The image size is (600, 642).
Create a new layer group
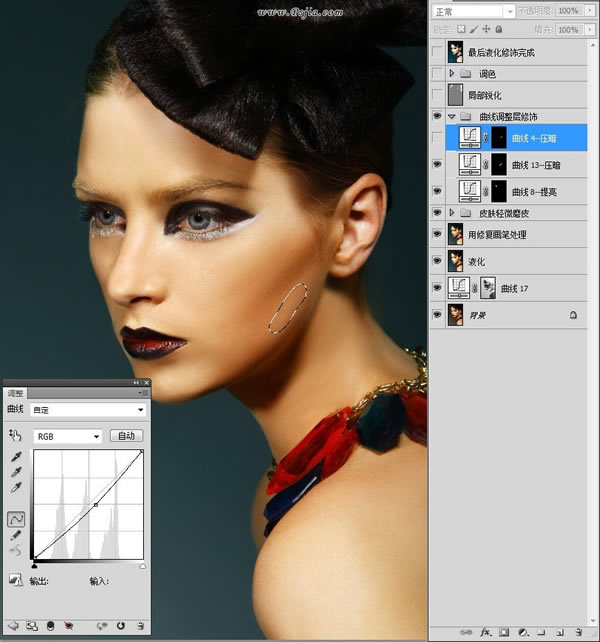tap(541, 632)
